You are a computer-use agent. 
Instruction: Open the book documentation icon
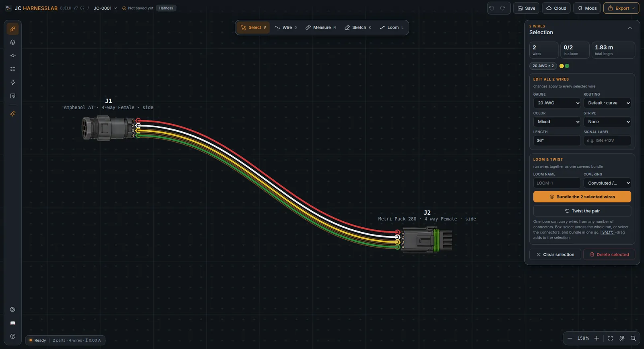(x=13, y=323)
